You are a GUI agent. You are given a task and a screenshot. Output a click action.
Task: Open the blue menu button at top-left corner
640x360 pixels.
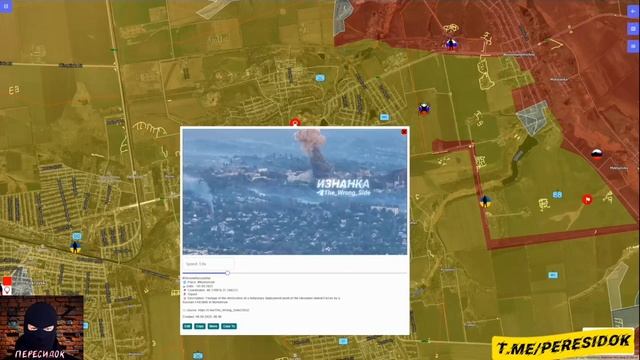coord(6,6)
